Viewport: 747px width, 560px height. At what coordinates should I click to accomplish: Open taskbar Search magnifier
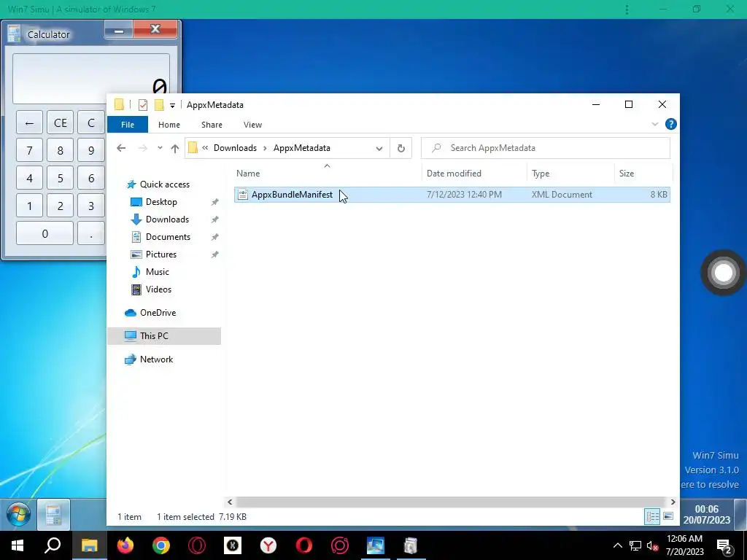pos(53,545)
